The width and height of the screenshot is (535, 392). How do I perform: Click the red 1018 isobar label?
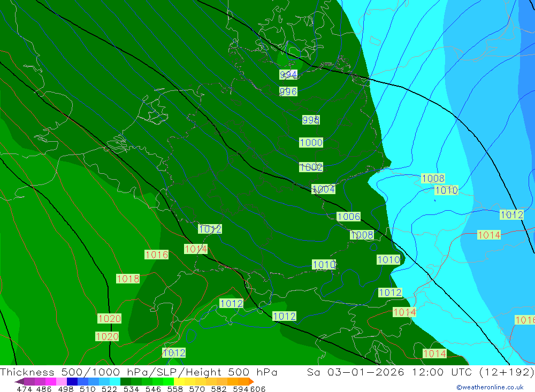click(x=128, y=279)
